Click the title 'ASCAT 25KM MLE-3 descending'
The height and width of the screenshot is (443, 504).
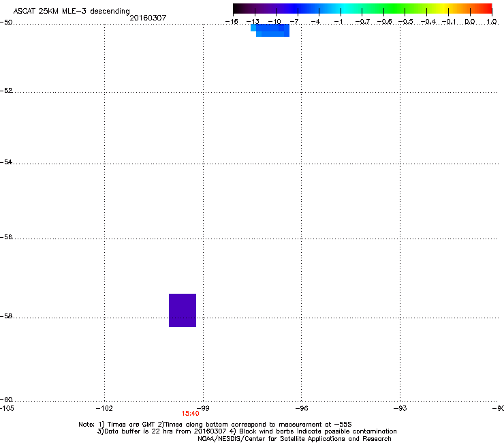click(x=72, y=11)
